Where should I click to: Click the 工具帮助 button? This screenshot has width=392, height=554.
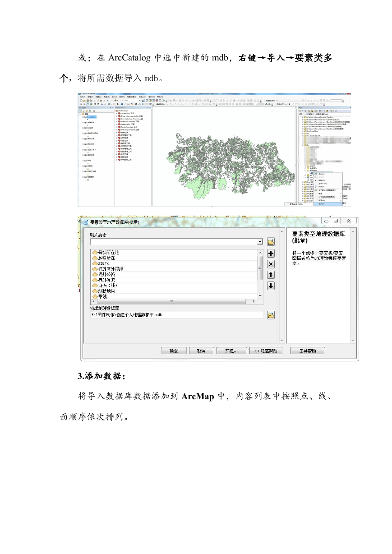coord(307,351)
